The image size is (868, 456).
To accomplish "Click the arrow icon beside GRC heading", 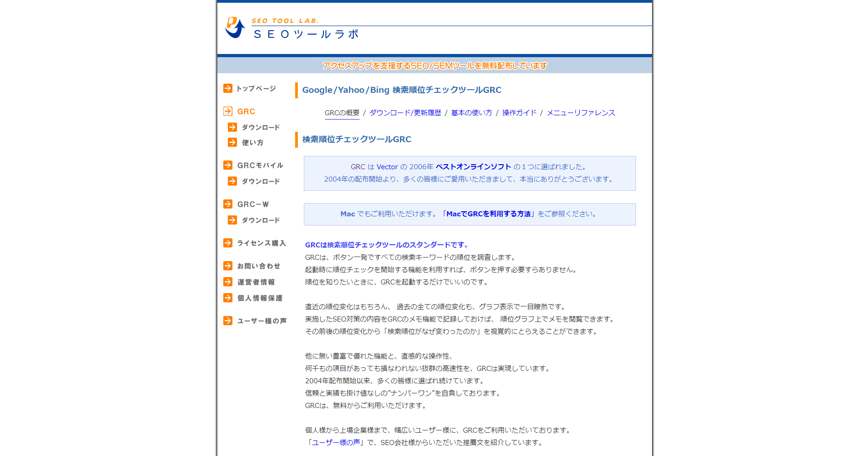I will pyautogui.click(x=228, y=111).
